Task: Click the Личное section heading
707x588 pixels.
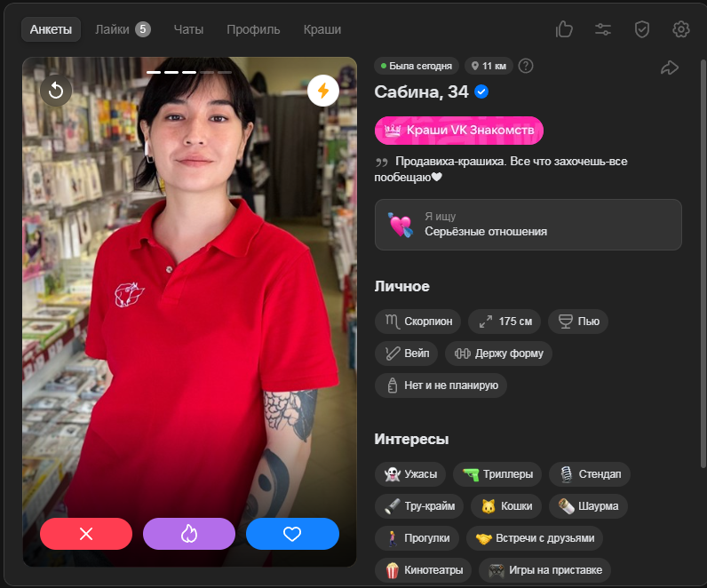Action: pos(401,286)
